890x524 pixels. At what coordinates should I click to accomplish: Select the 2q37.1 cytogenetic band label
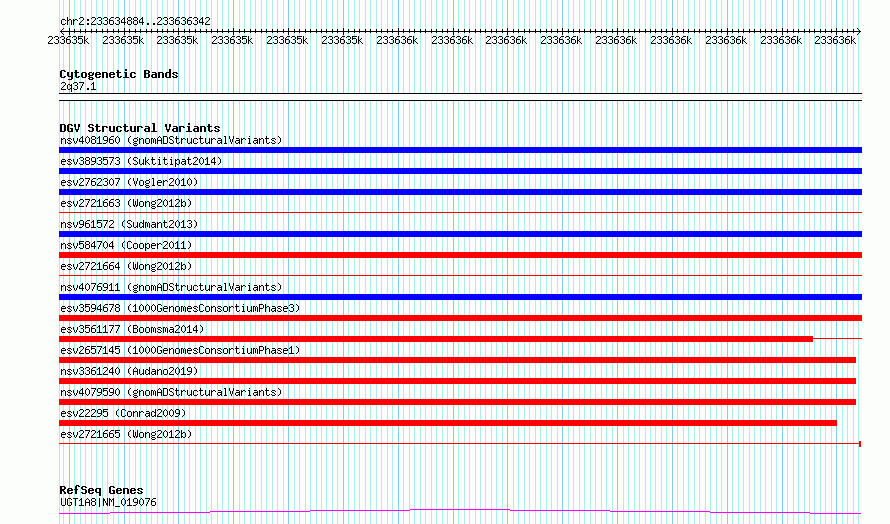coord(78,86)
